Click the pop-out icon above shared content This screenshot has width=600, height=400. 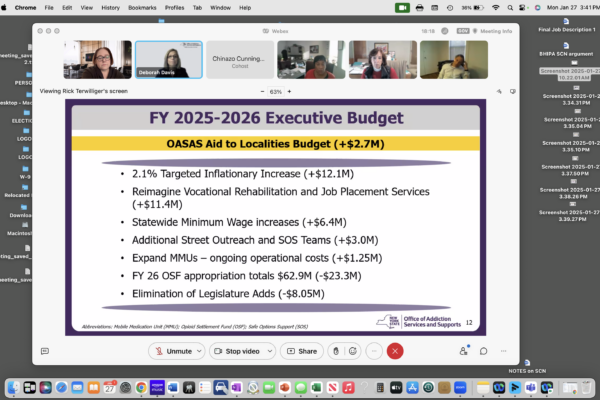point(513,91)
